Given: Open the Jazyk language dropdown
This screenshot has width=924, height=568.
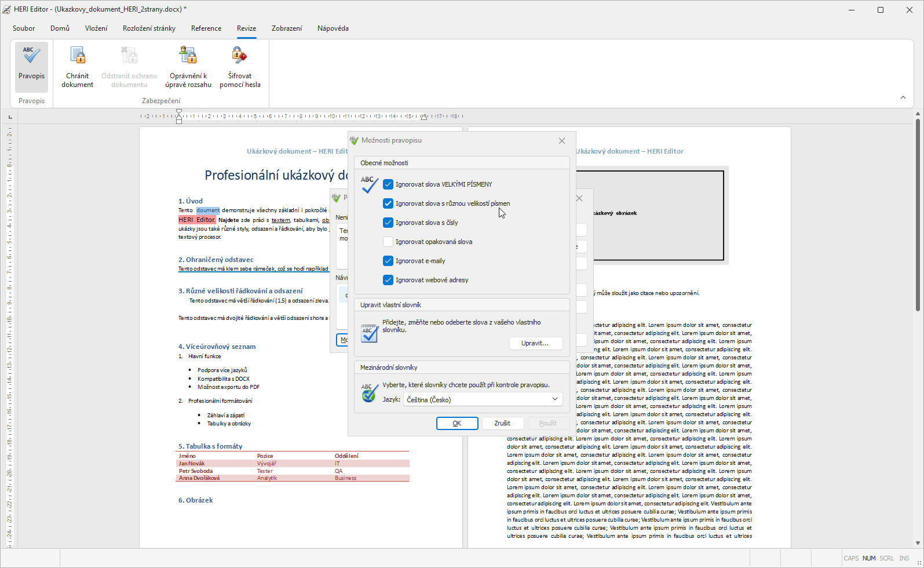Looking at the screenshot, I should tap(483, 399).
